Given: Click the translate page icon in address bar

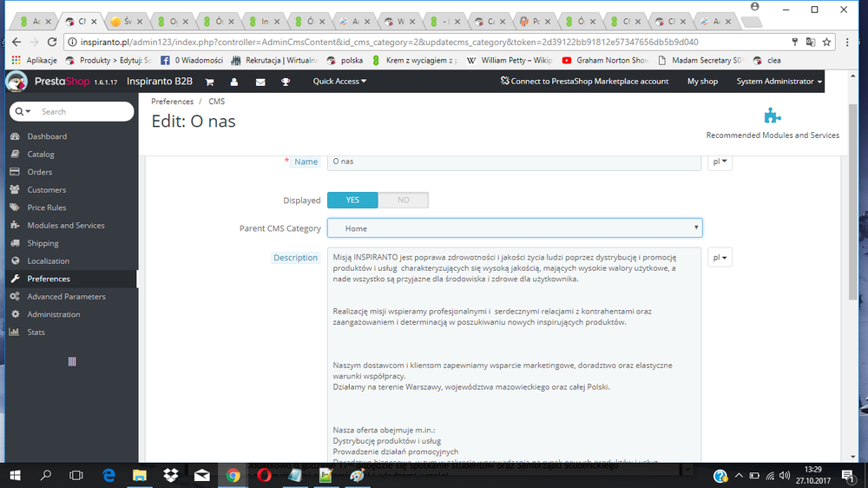Looking at the screenshot, I should tap(811, 42).
